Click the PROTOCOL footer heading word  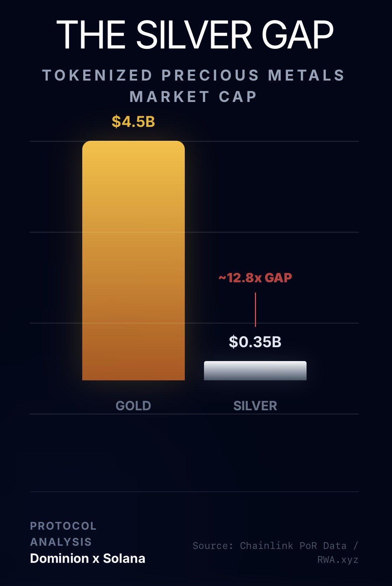pos(63,526)
